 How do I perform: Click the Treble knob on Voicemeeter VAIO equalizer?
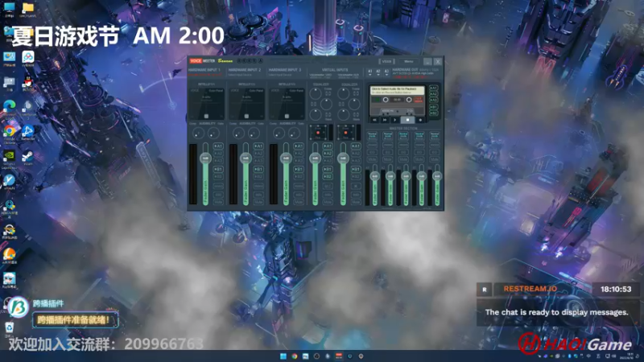(x=316, y=93)
